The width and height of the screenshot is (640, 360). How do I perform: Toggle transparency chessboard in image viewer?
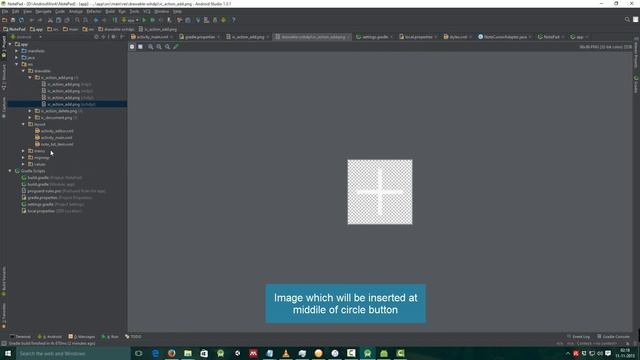pos(132,47)
